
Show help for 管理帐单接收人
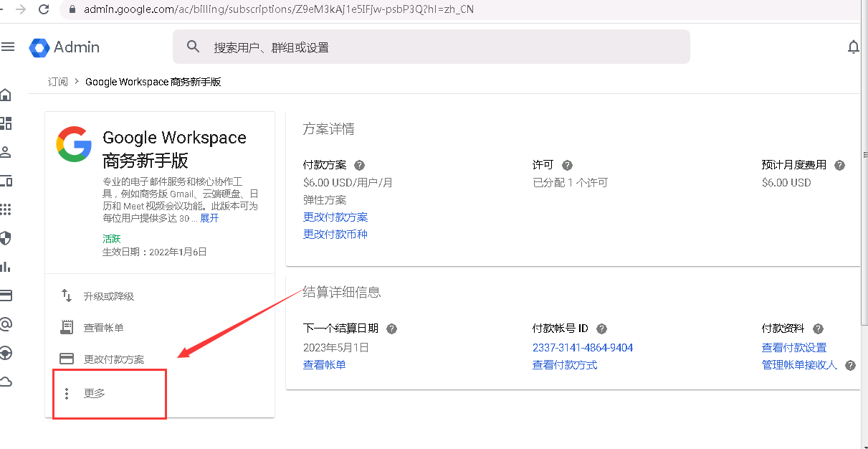(851, 365)
